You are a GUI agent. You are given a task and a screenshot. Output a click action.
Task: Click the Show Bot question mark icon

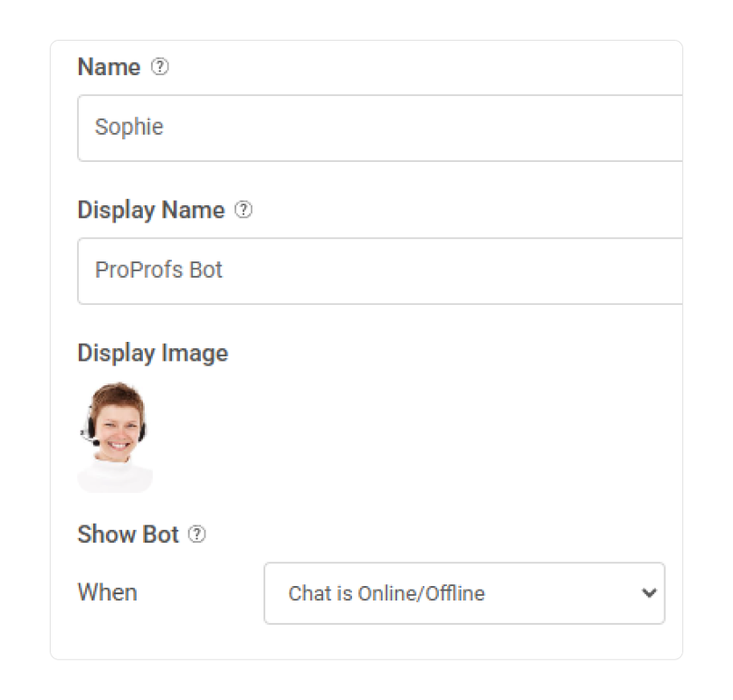click(x=196, y=534)
